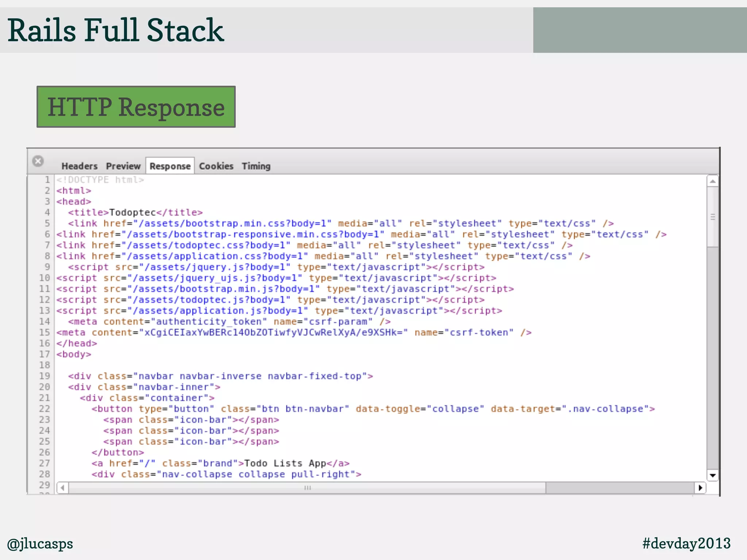Click the Todo Lists App anchor line
Screen dimensions: 747x560
(221, 463)
